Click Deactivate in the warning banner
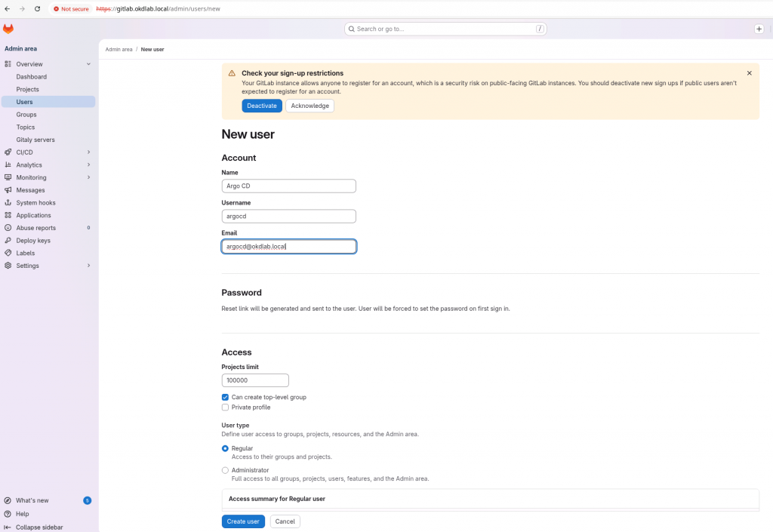The width and height of the screenshot is (773, 532). (x=261, y=106)
